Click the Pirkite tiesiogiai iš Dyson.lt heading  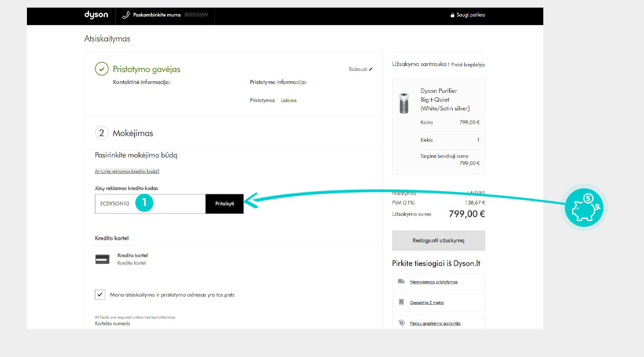[x=436, y=263]
